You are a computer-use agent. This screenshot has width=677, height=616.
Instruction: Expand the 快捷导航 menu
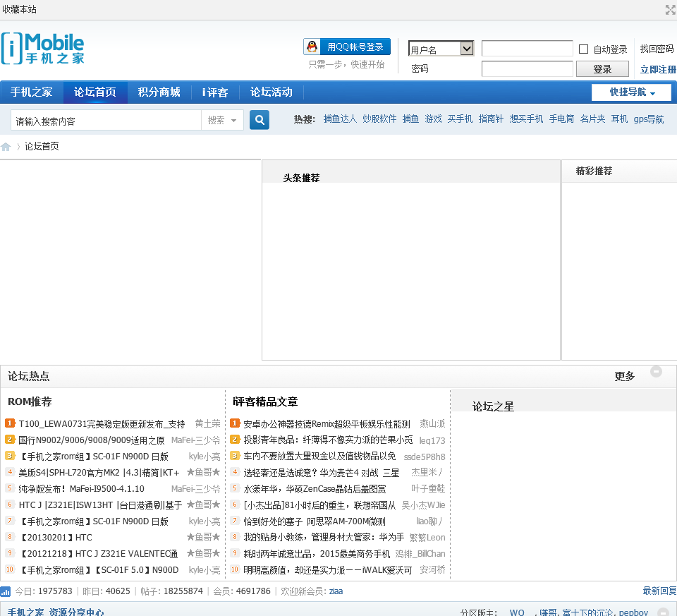[631, 92]
